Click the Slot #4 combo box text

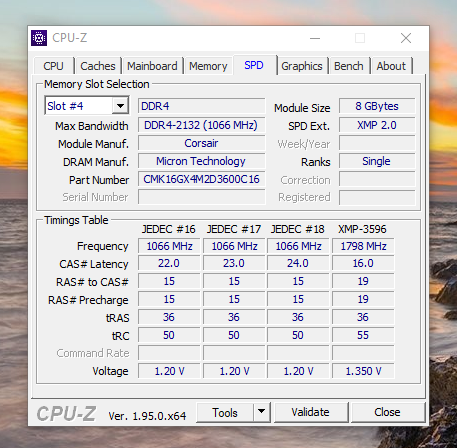(79, 106)
